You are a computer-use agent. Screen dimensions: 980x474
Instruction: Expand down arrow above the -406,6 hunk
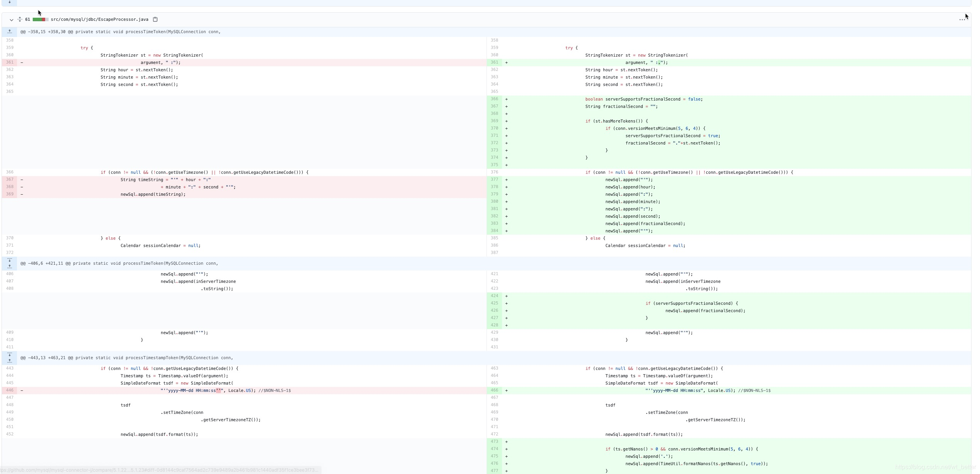pyautogui.click(x=10, y=261)
